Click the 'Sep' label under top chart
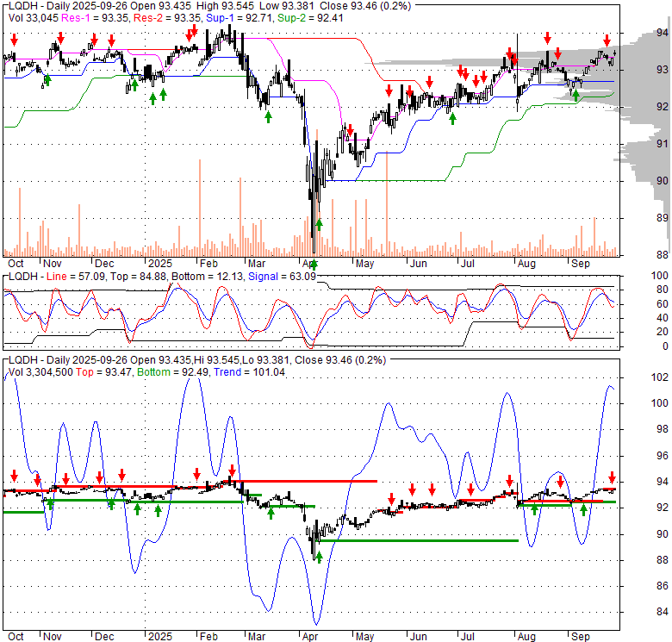The height and width of the screenshot is (642, 672). [x=581, y=264]
